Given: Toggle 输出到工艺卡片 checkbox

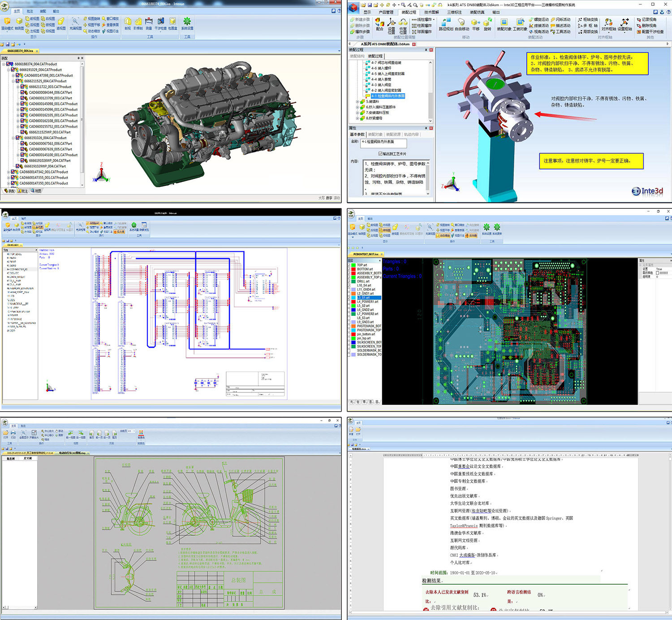Looking at the screenshot, I should point(380,154).
